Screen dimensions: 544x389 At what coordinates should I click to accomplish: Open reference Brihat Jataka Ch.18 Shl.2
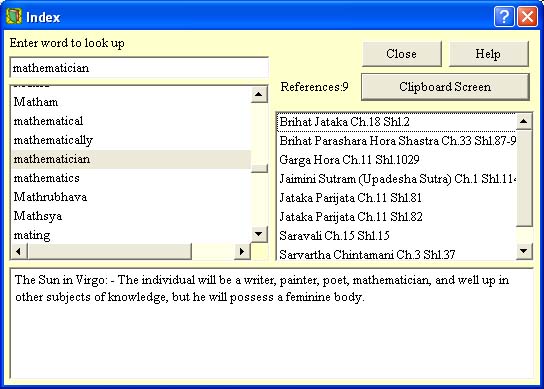click(x=397, y=122)
